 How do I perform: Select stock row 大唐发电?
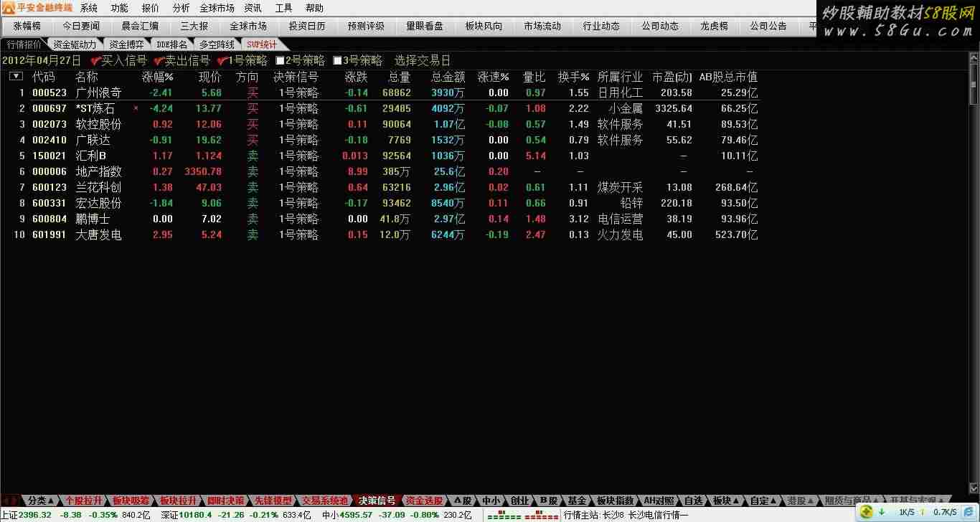coord(380,234)
